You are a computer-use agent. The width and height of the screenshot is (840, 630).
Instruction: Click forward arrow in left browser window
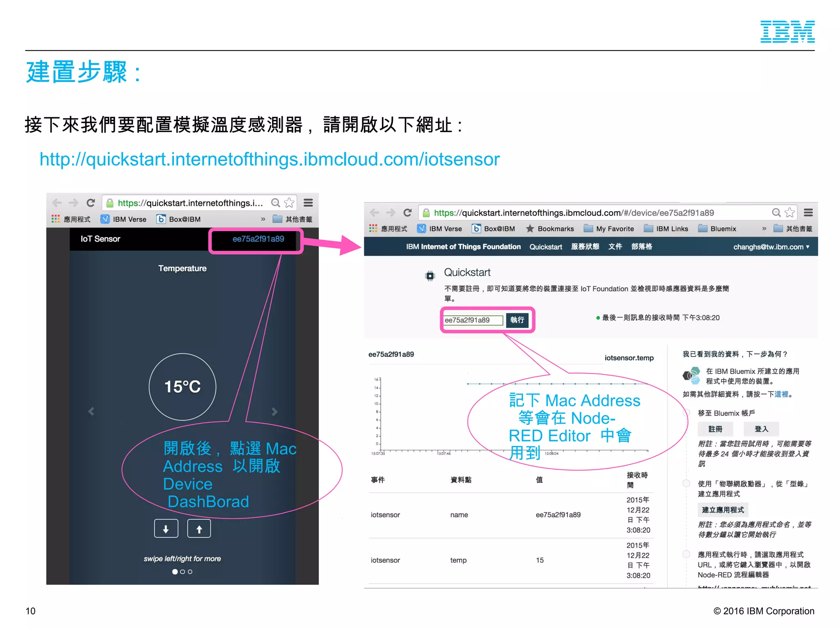(73, 203)
